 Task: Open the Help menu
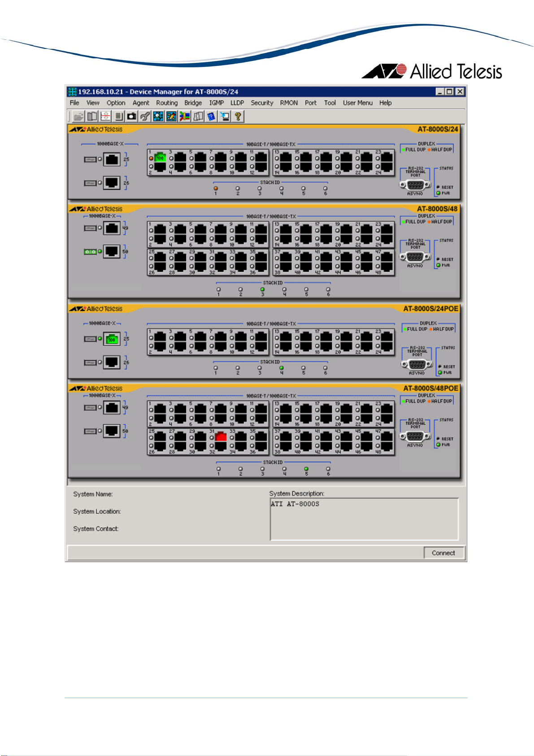(x=386, y=103)
